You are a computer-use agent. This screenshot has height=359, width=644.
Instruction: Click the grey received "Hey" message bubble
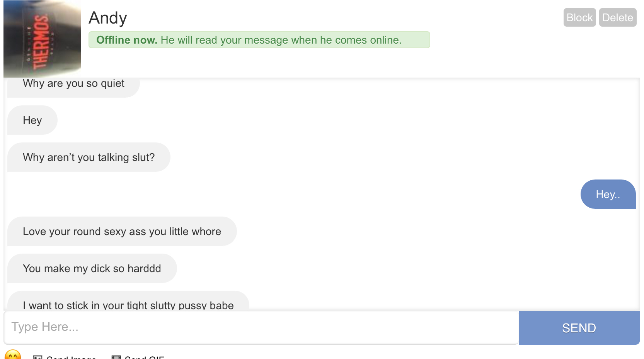tap(32, 120)
